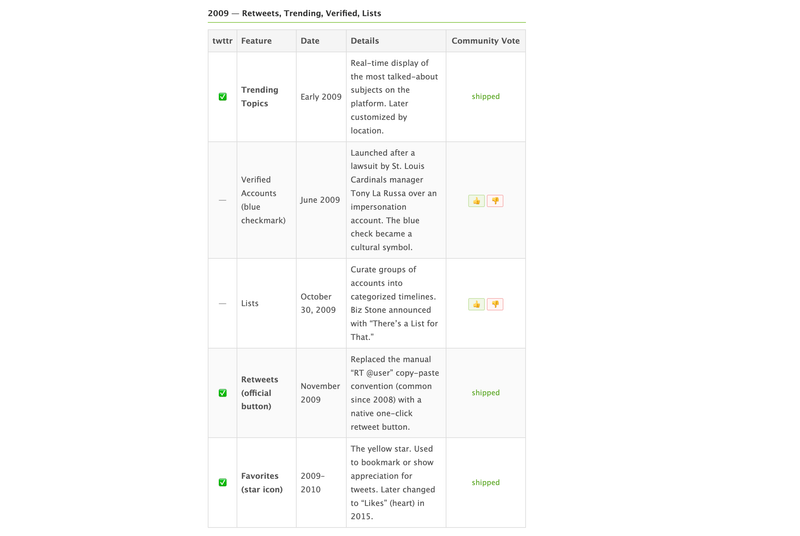This screenshot has width=800, height=536.
Task: Select the Feature column header
Action: click(x=256, y=41)
